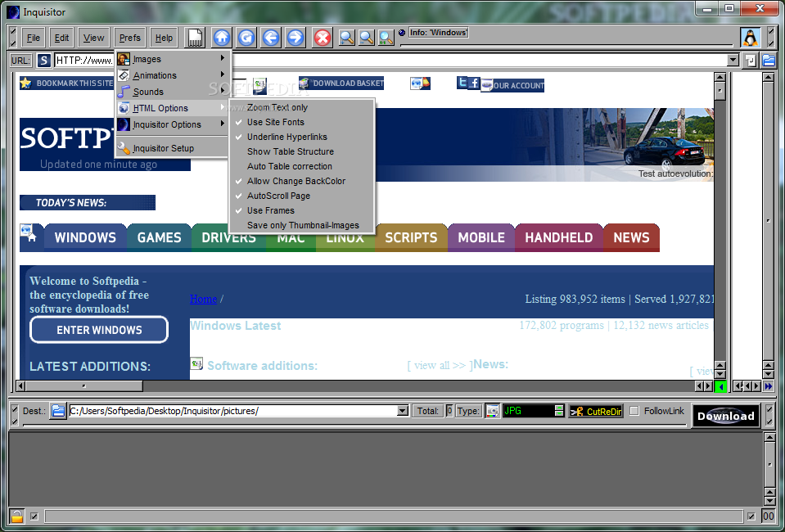785x532 pixels.
Task: Click the destination path input field
Action: point(232,411)
